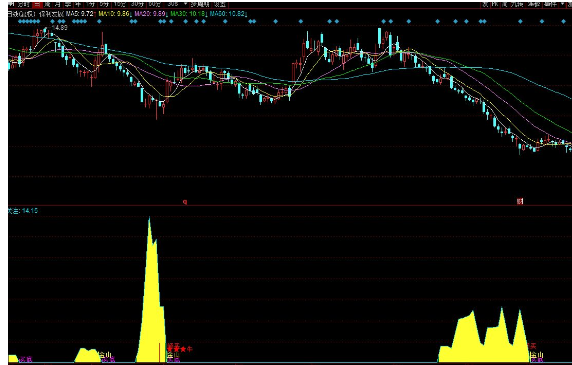This screenshot has height=365, width=572.
Task: Expand the dropdown arrow beside 插件
Action: tap(562, 4)
